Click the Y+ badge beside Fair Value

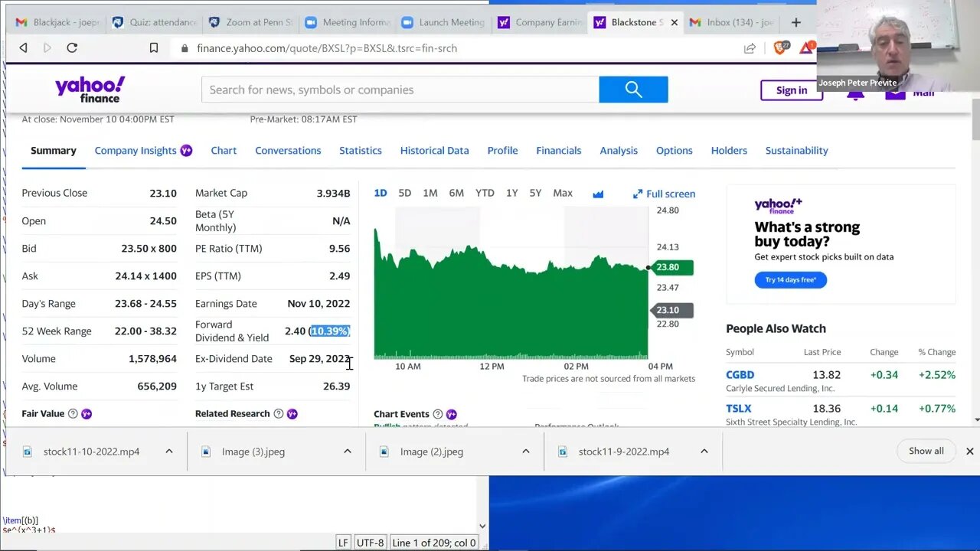point(87,414)
